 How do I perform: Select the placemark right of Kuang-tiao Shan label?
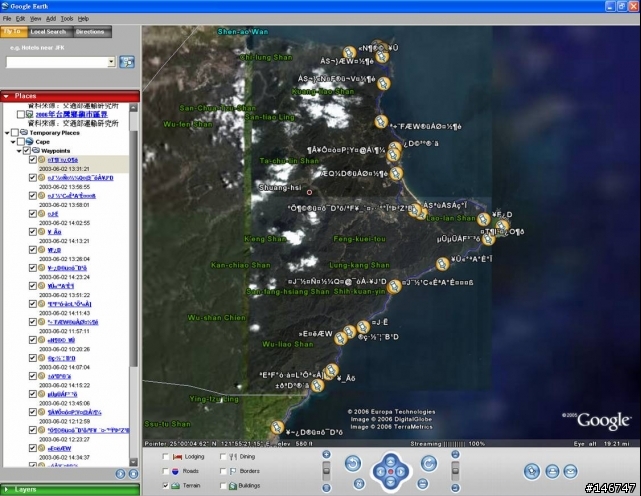tap(383, 84)
